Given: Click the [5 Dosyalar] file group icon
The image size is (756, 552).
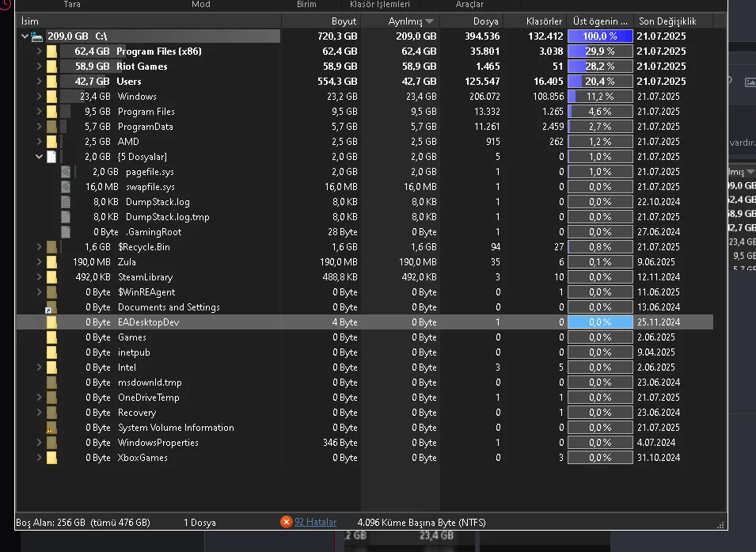Looking at the screenshot, I should pos(51,157).
